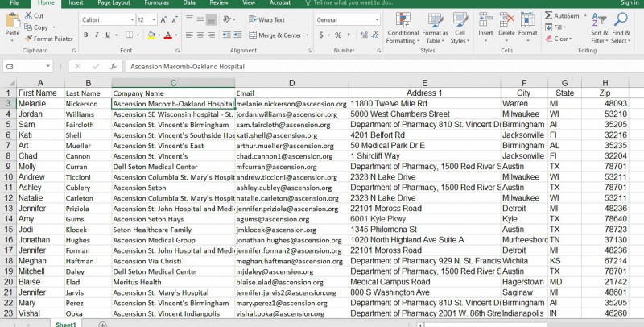Viewport: 644px width, 327px height.
Task: Add a new sheet with plus button
Action: 103,325
